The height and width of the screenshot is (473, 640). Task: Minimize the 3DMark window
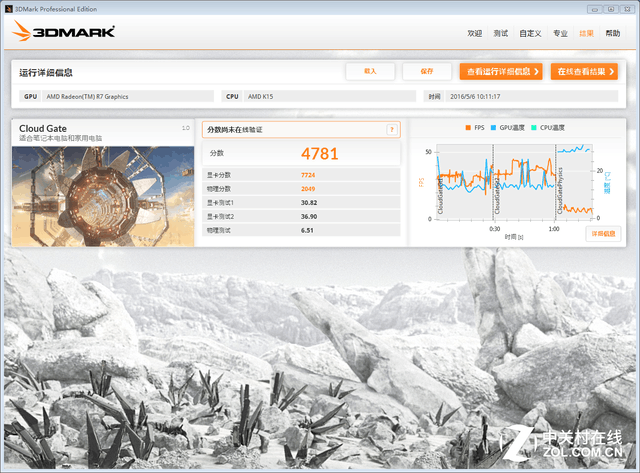595,9
